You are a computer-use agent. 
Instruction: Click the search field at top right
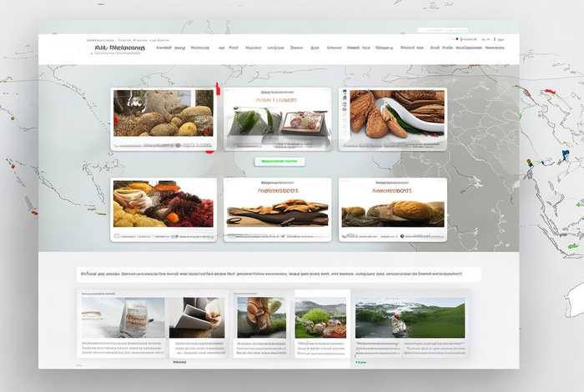point(432,39)
